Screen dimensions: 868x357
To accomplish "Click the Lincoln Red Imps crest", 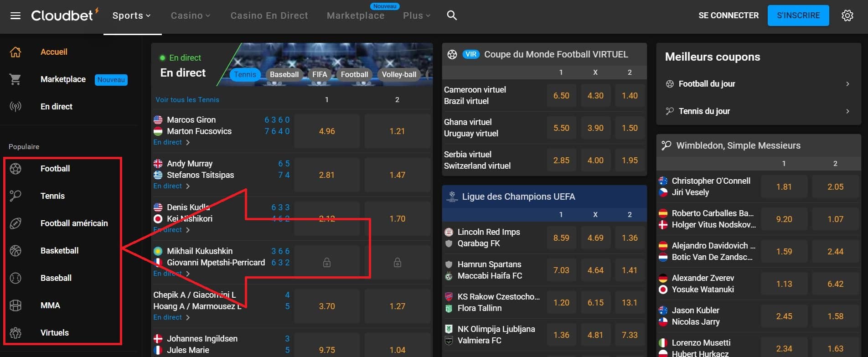I will [449, 232].
